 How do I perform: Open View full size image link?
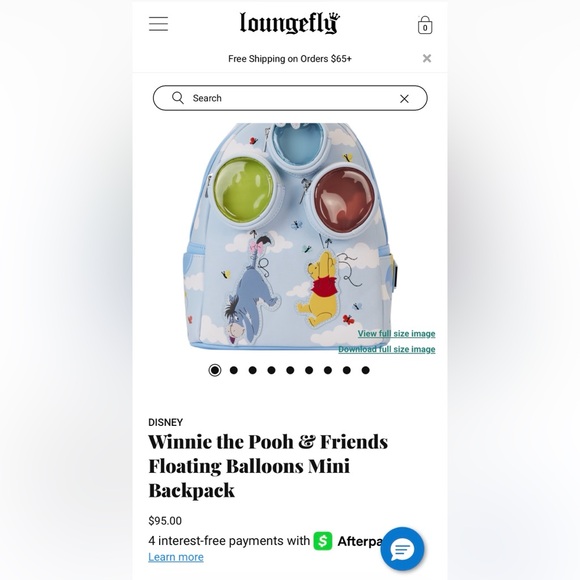[396, 334]
